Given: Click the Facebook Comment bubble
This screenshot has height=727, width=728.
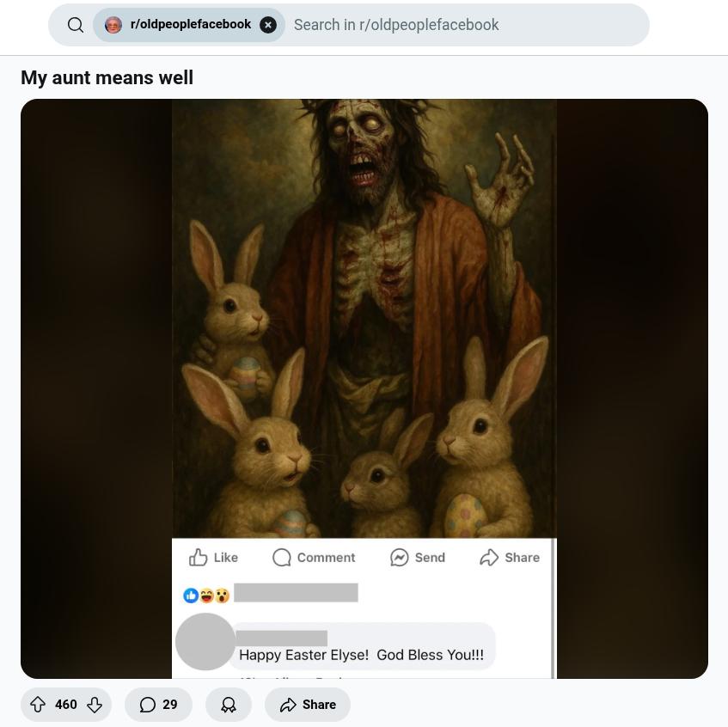Looking at the screenshot, I should [x=281, y=557].
